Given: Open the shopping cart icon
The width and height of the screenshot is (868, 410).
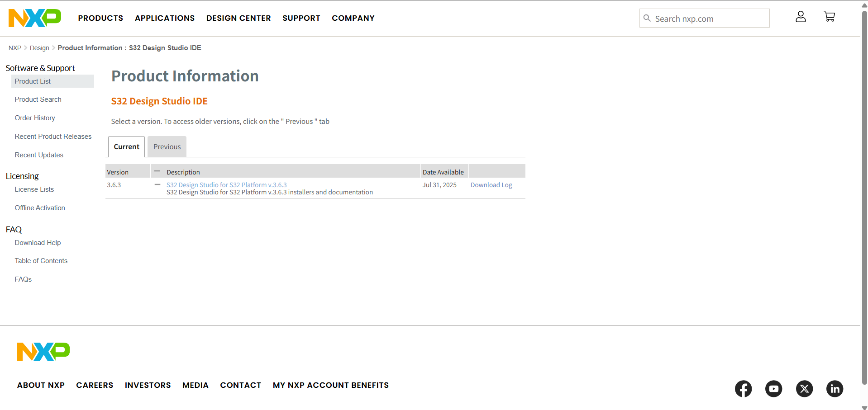Looking at the screenshot, I should tap(829, 17).
